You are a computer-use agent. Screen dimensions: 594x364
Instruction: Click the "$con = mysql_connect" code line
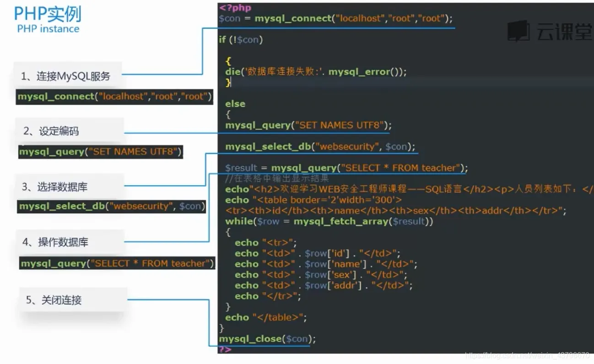point(335,19)
